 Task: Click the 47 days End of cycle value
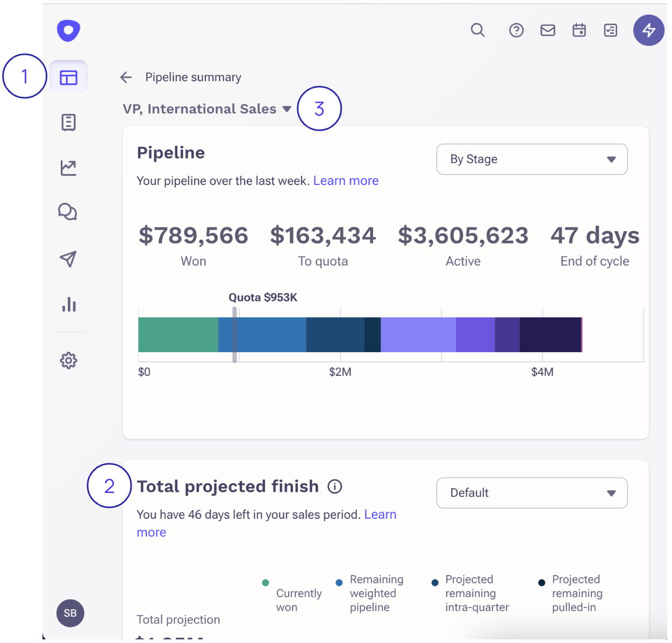point(595,235)
